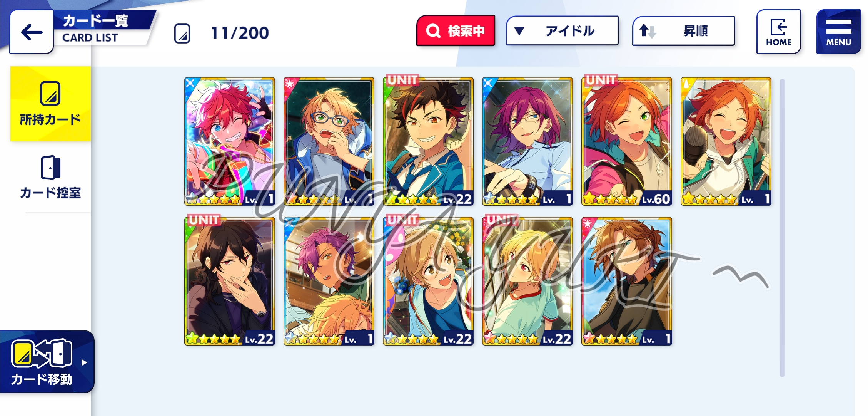
Task: Pick the orange-haired idol holding microphone card
Action: 726,141
